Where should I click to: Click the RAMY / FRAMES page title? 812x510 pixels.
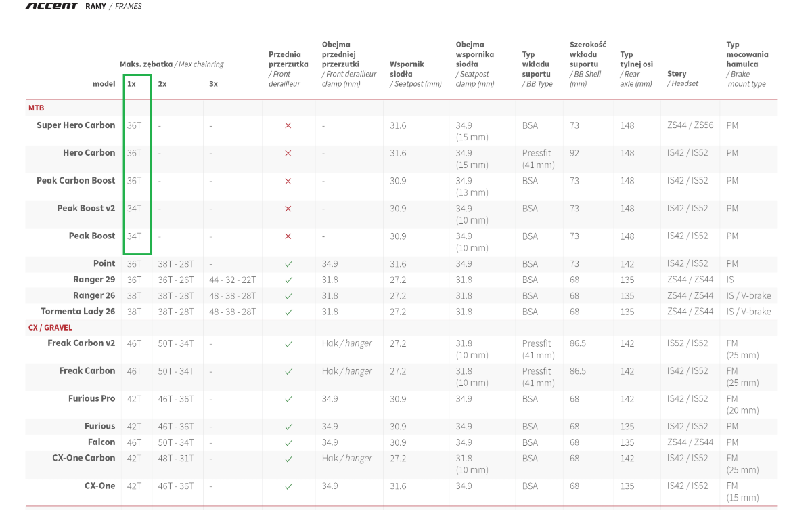114,6
